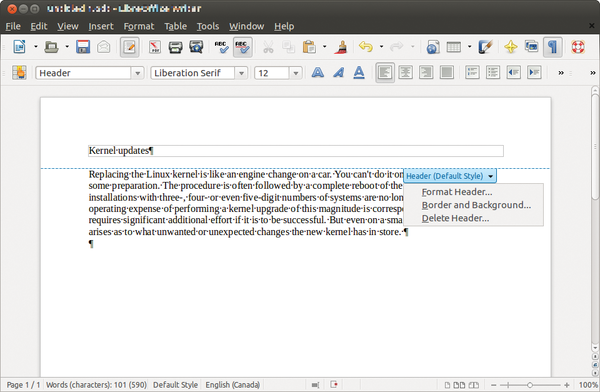Image resolution: width=600 pixels, height=392 pixels.
Task: Click the Cut scissors icon
Action: 268,47
